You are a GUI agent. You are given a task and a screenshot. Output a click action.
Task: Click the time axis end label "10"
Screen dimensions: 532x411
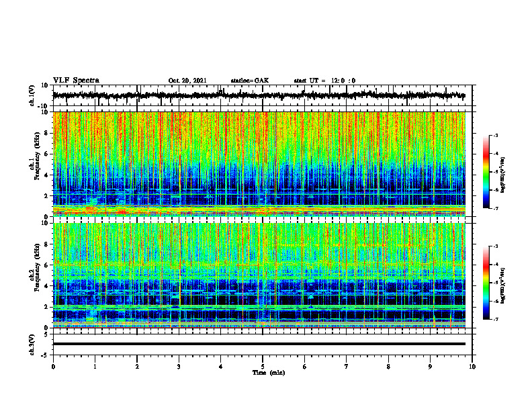(x=472, y=367)
